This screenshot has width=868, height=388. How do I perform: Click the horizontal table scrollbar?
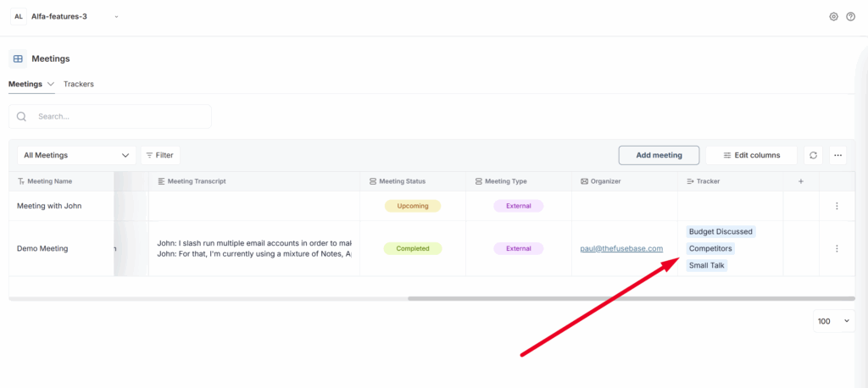click(631, 298)
